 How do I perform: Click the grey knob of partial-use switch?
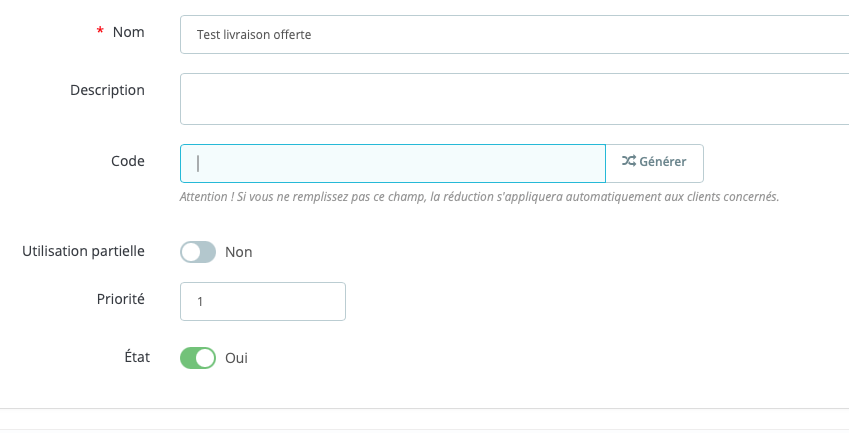coord(191,252)
